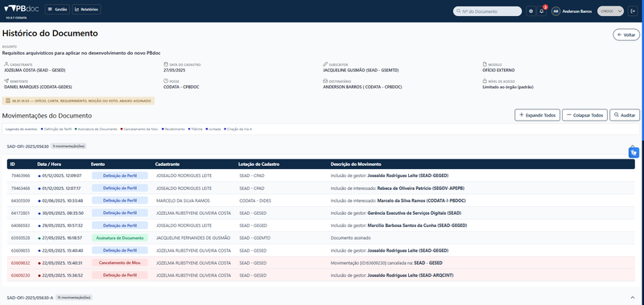Open the CPBDOC unit dropdown
The image size is (644, 305).
tap(611, 11)
